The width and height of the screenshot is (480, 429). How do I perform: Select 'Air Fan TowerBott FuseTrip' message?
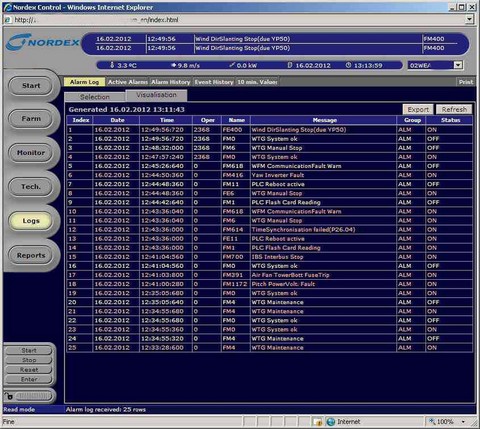290,275
